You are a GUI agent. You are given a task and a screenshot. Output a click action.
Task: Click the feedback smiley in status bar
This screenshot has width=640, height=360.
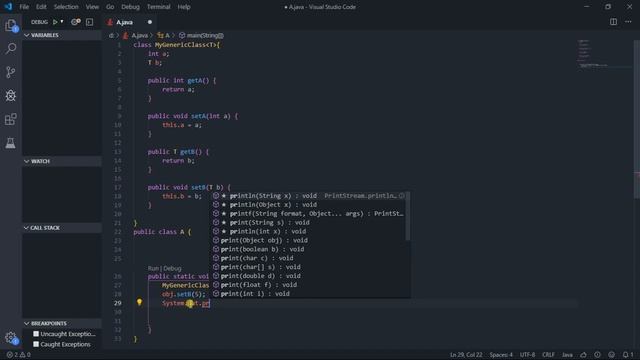611,355
